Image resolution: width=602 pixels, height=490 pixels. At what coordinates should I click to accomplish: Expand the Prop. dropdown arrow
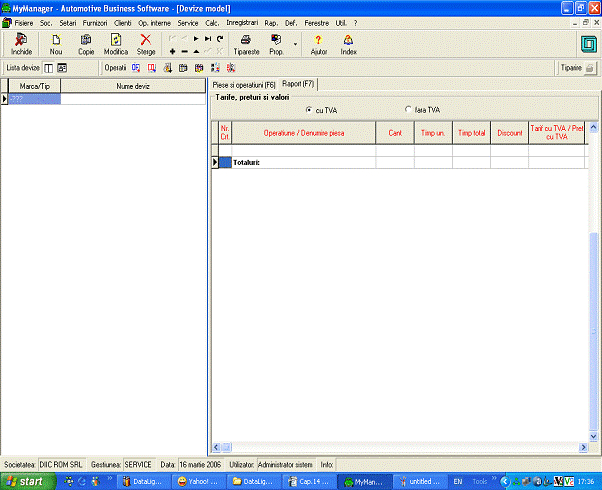293,44
